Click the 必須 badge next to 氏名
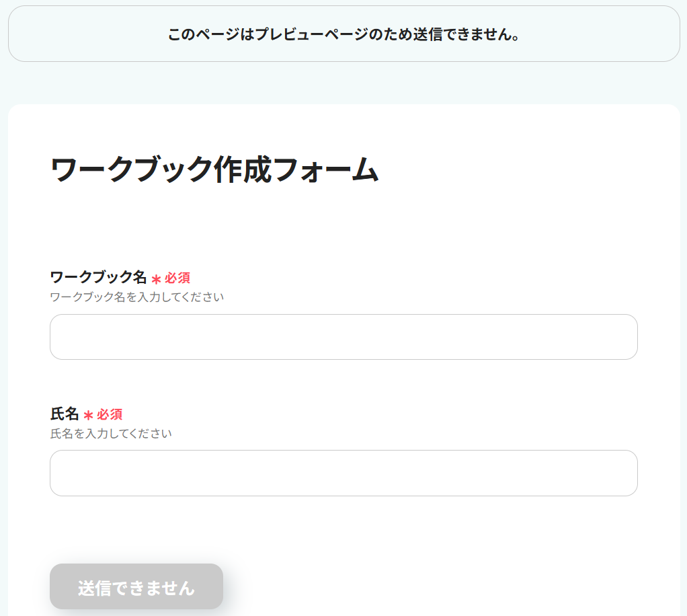The image size is (687, 616). [110, 414]
